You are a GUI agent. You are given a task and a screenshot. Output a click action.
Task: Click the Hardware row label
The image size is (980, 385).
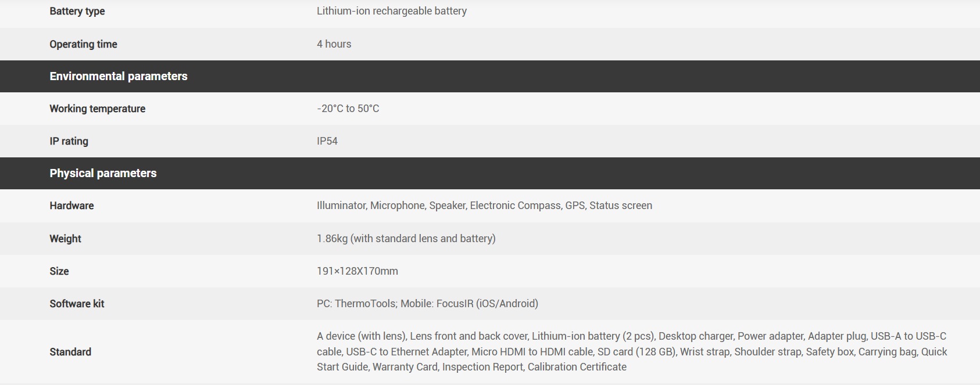[x=71, y=206]
